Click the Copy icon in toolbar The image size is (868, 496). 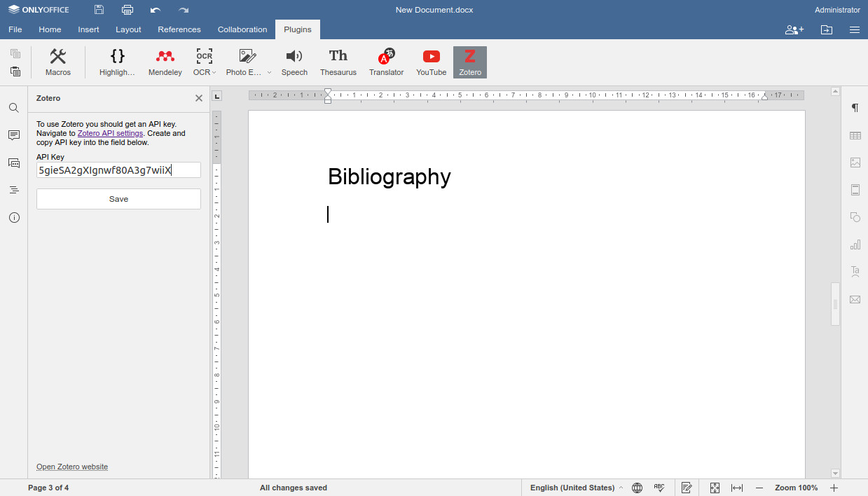point(15,53)
